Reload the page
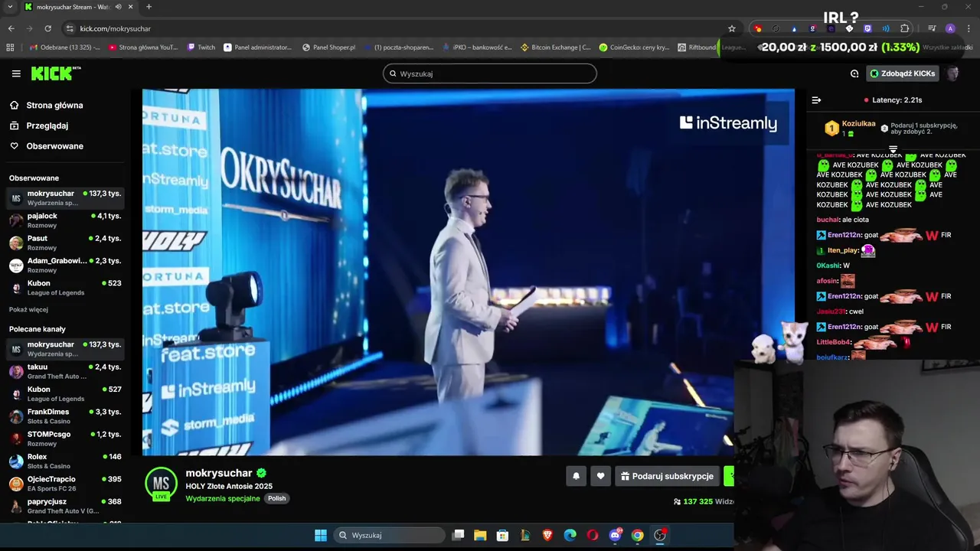The width and height of the screenshot is (980, 551). click(x=47, y=28)
